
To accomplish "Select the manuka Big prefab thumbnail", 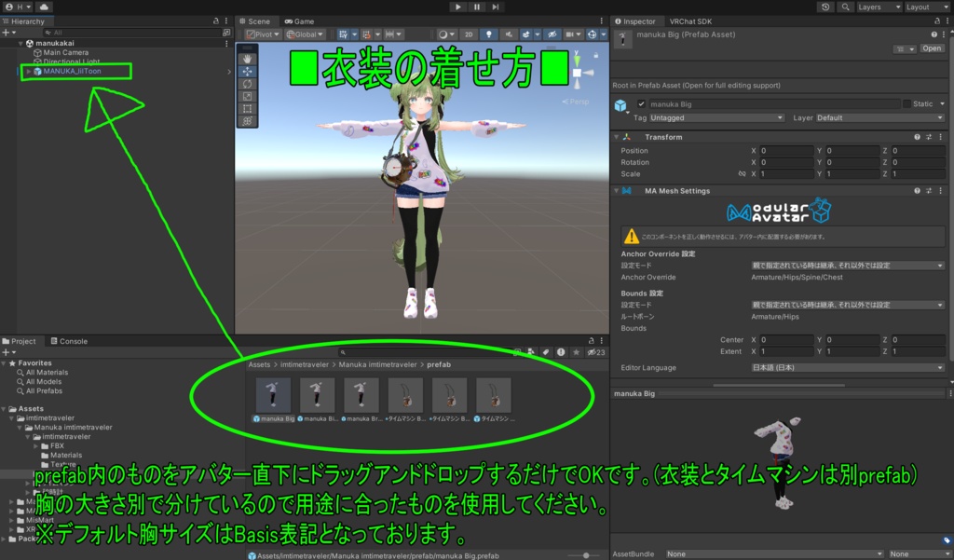I will point(273,395).
